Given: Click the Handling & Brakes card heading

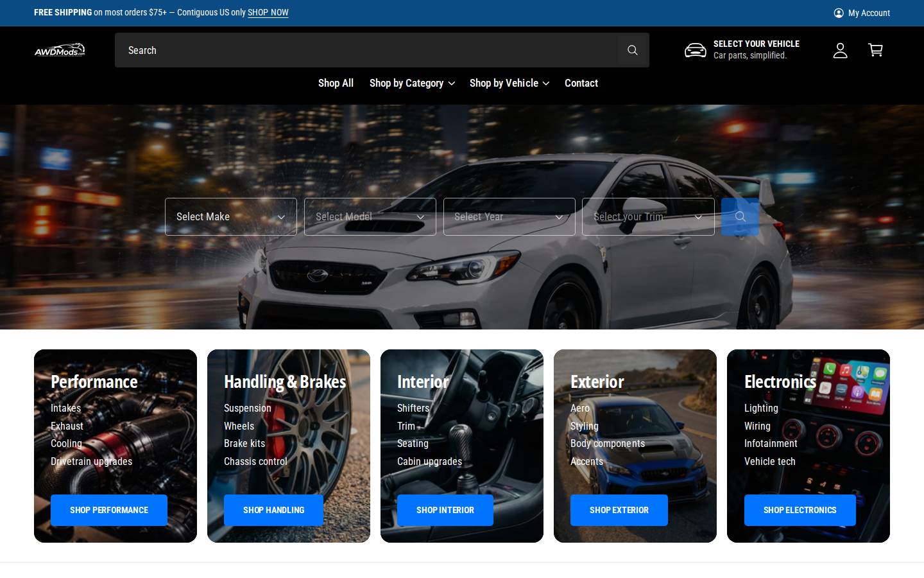Looking at the screenshot, I should (285, 382).
